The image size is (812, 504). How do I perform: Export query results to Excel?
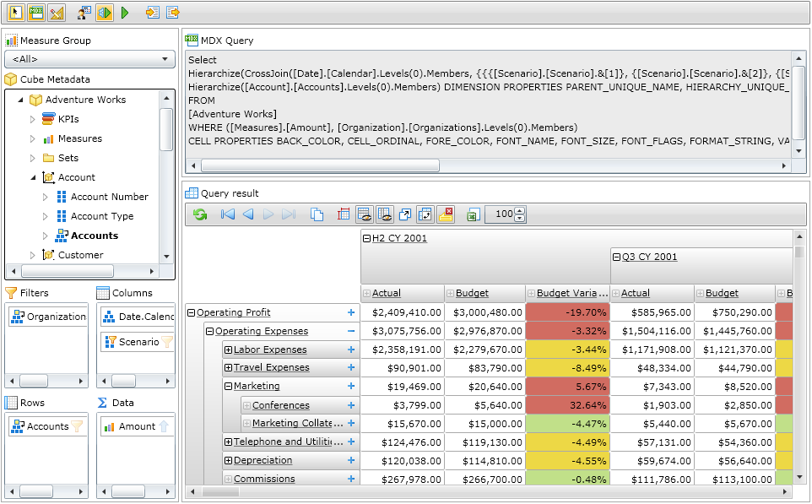coord(473,214)
